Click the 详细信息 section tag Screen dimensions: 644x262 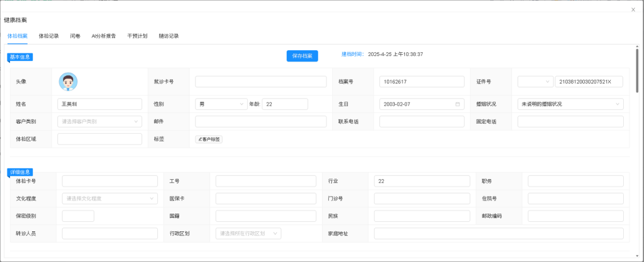20,172
